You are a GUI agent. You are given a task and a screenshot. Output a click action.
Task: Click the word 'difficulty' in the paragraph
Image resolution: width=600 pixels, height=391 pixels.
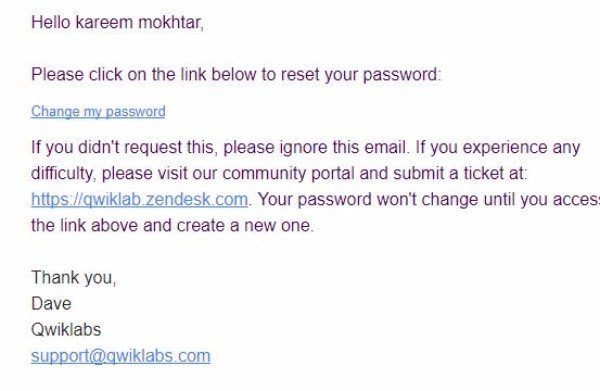click(x=62, y=173)
